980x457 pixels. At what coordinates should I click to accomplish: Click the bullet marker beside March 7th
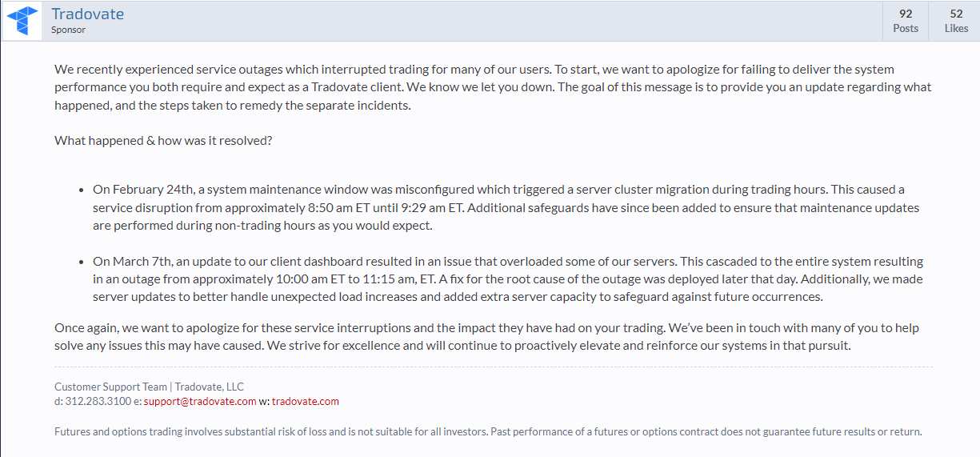click(82, 262)
